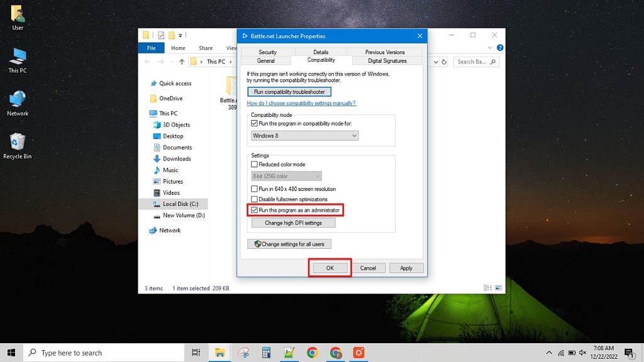
Task: Open 'How do I choose compatibility settings manually?'
Action: [301, 103]
